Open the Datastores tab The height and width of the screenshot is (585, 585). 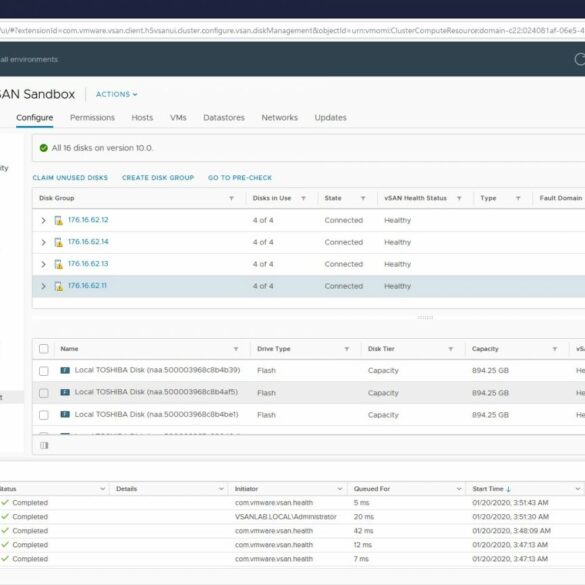[224, 118]
